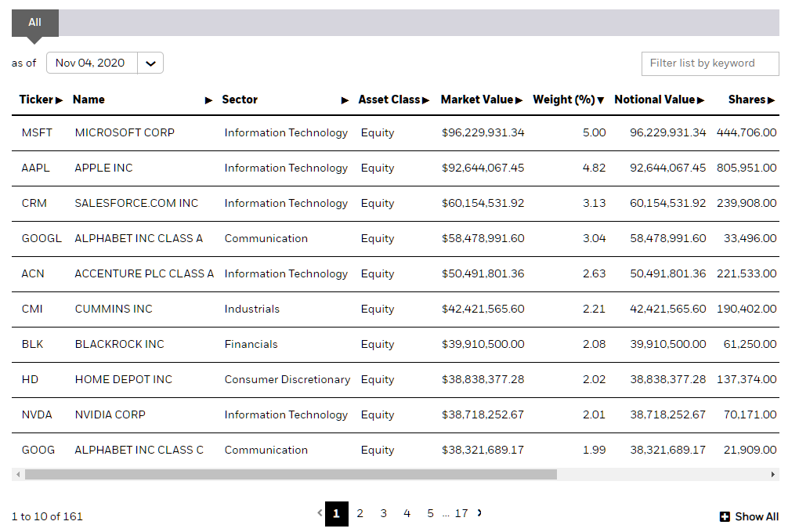This screenshot has height=532, width=799.
Task: Click the Industrials sector cell
Action: pyautogui.click(x=251, y=309)
